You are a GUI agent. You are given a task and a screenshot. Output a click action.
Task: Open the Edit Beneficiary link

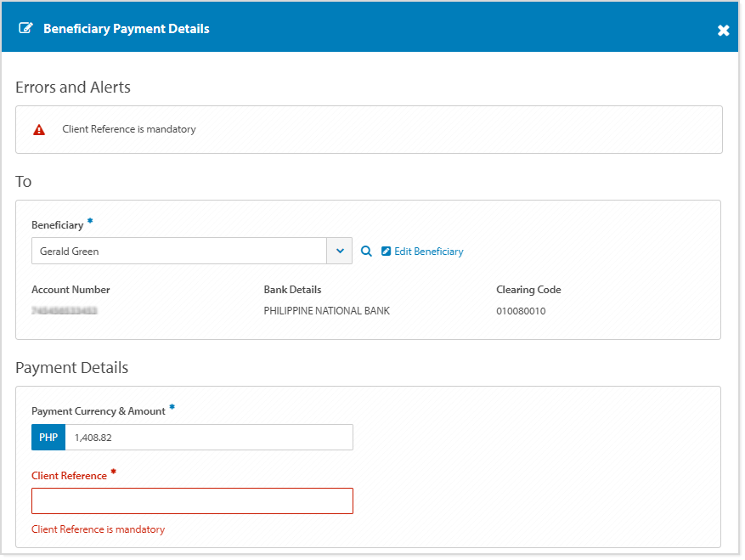point(428,252)
